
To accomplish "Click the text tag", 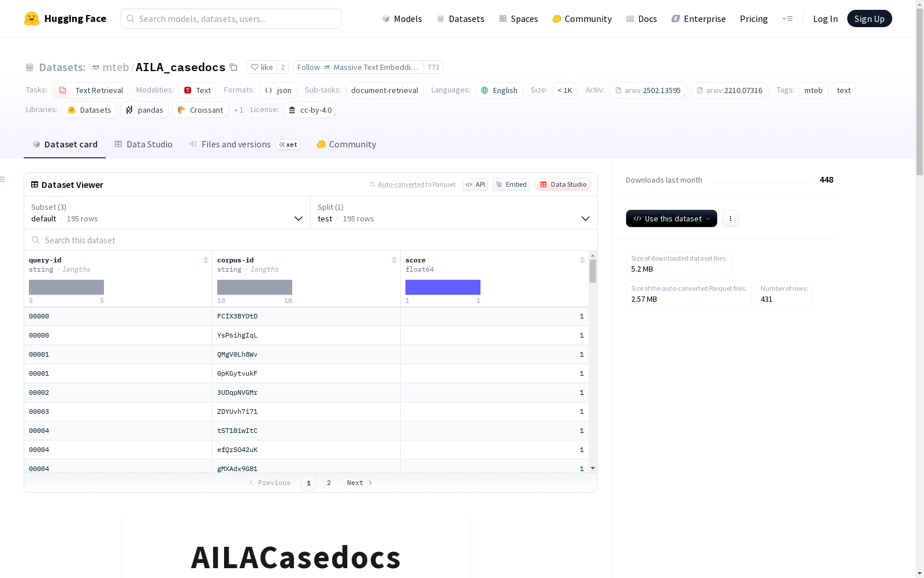I will 844,90.
